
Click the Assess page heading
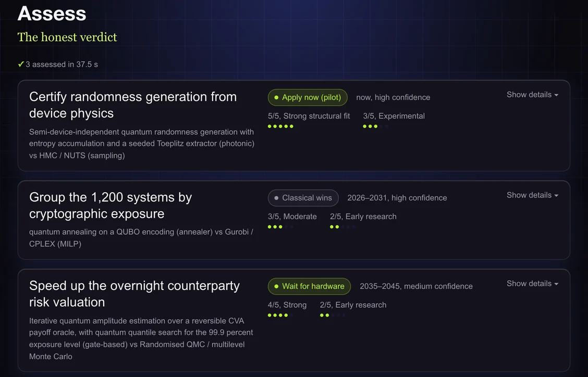click(x=52, y=14)
